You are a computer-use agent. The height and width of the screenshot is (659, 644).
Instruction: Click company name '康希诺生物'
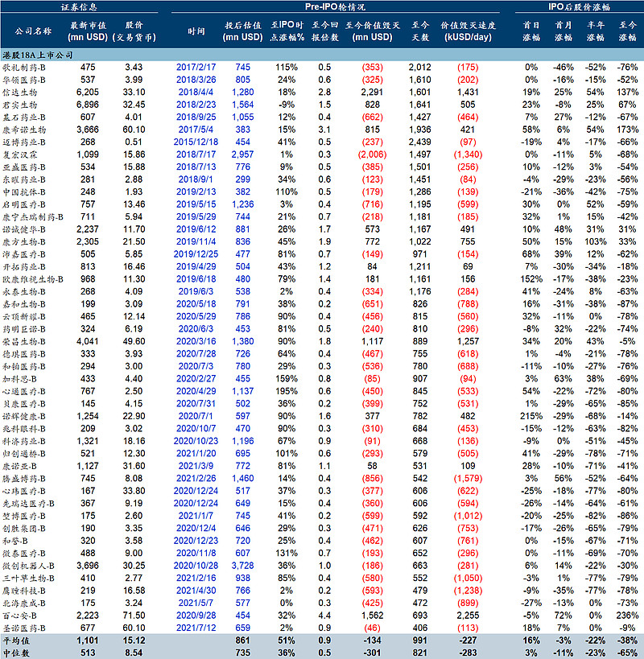click(x=24, y=130)
